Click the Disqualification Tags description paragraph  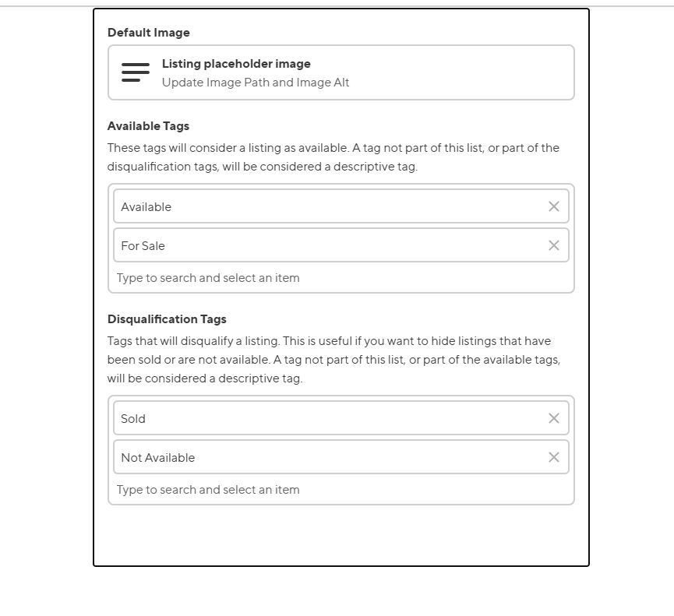click(x=333, y=360)
